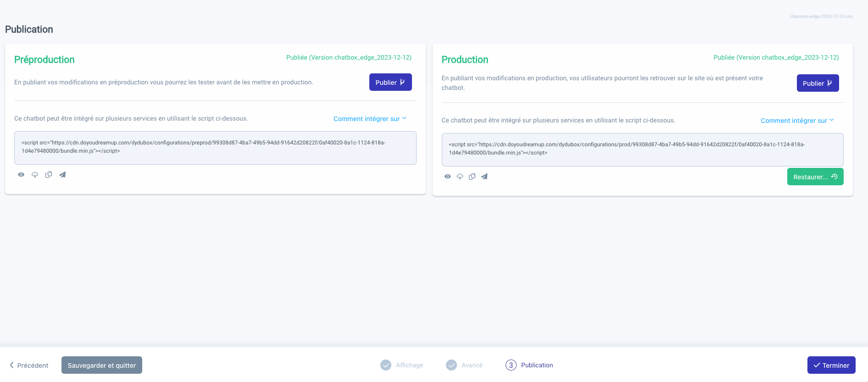Select the Production script code box
The image size is (868, 382).
click(x=642, y=150)
